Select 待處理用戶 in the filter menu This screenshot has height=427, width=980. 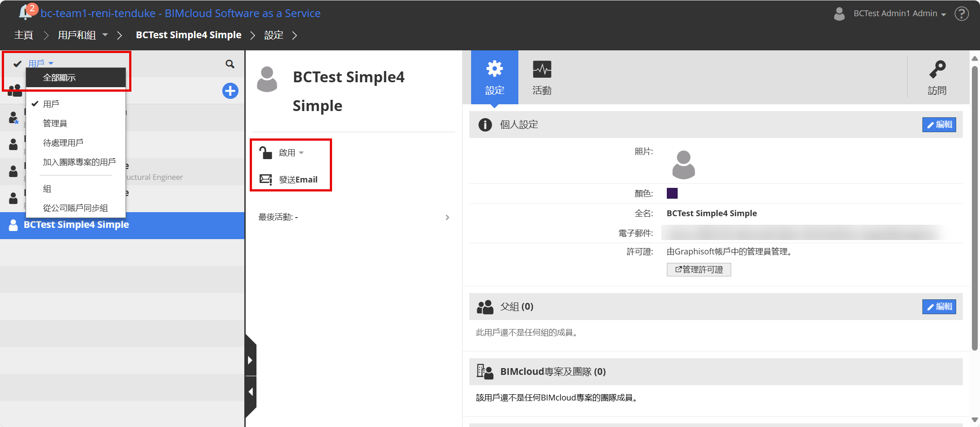76,143
